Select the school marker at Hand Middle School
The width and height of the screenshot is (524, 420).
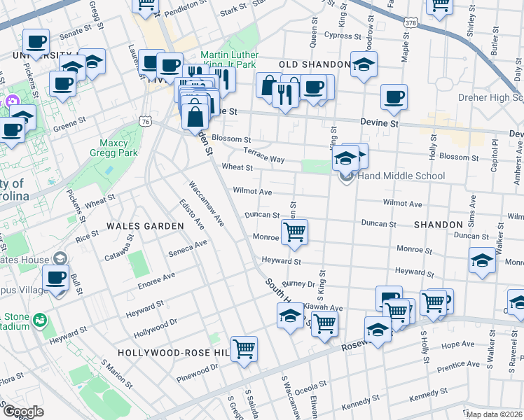(345, 159)
